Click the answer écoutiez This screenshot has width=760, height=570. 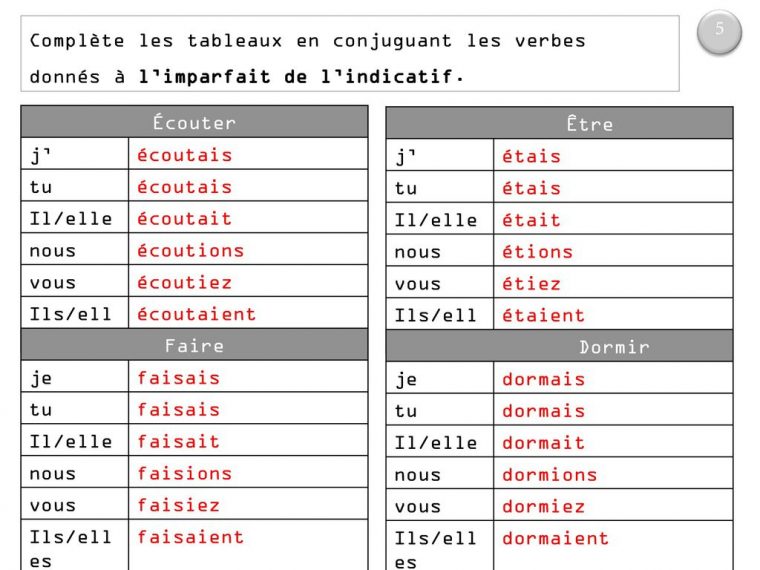(184, 283)
